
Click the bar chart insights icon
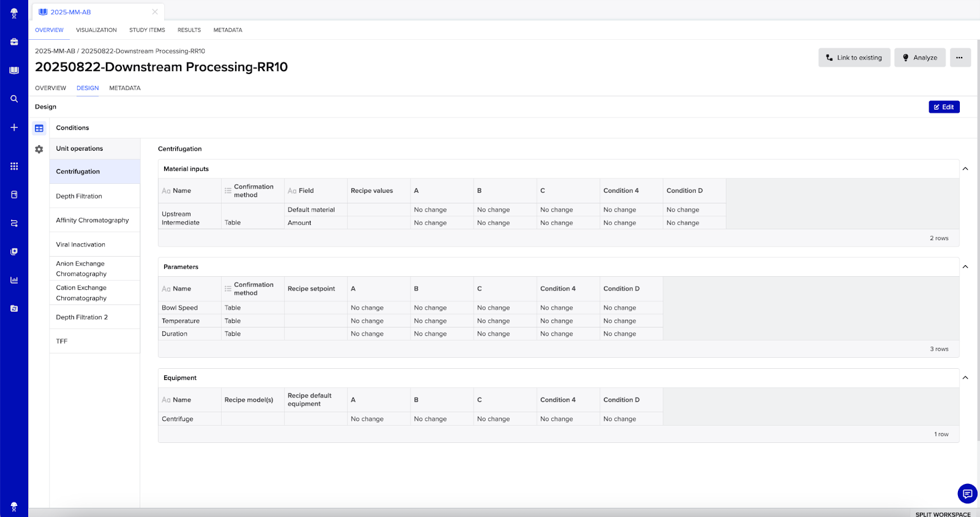pos(14,280)
